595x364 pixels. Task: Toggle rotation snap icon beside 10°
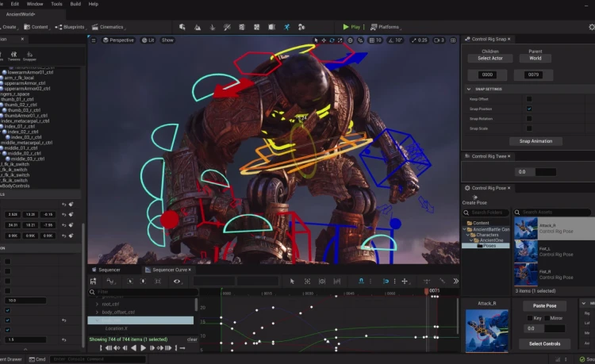click(x=391, y=40)
